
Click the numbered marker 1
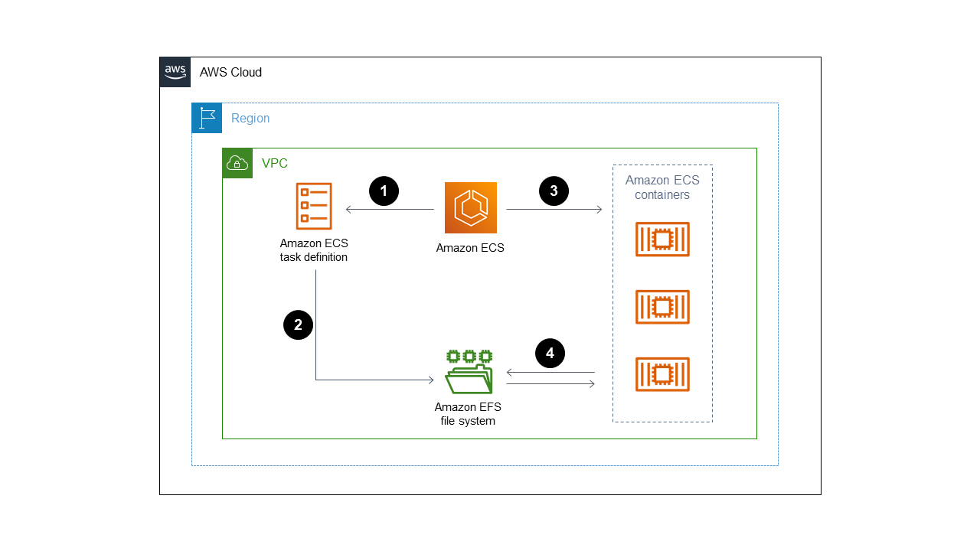(384, 191)
